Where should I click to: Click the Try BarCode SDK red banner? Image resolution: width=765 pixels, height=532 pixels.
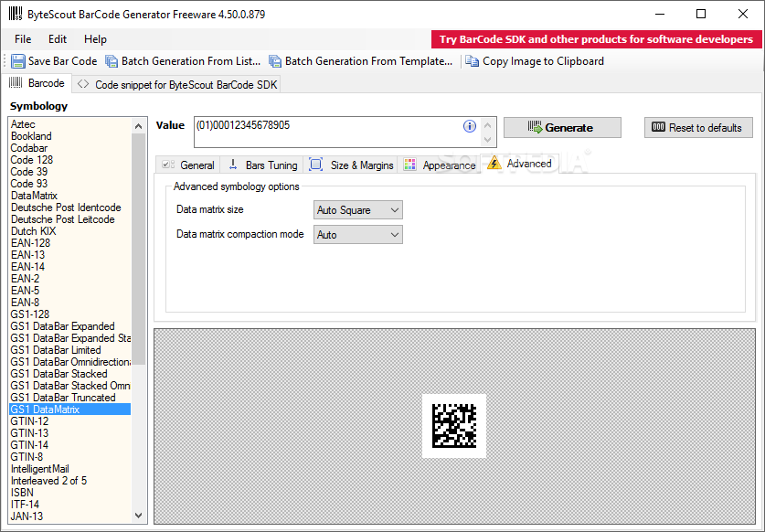596,39
